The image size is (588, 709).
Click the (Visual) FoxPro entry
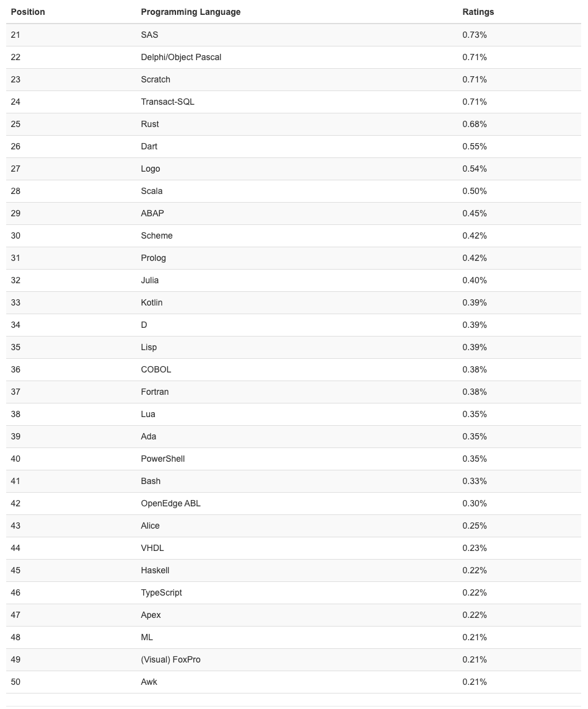pos(170,659)
